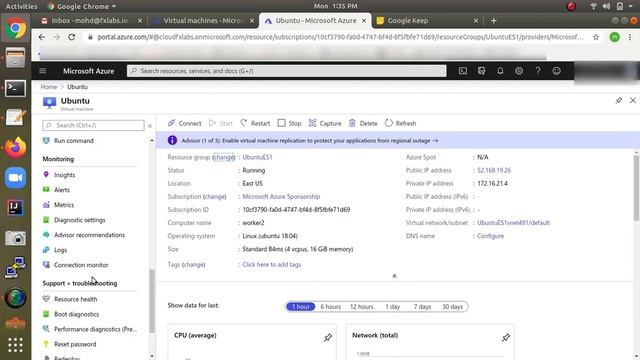Select 7 days time range
640x360 pixels.
422,307
